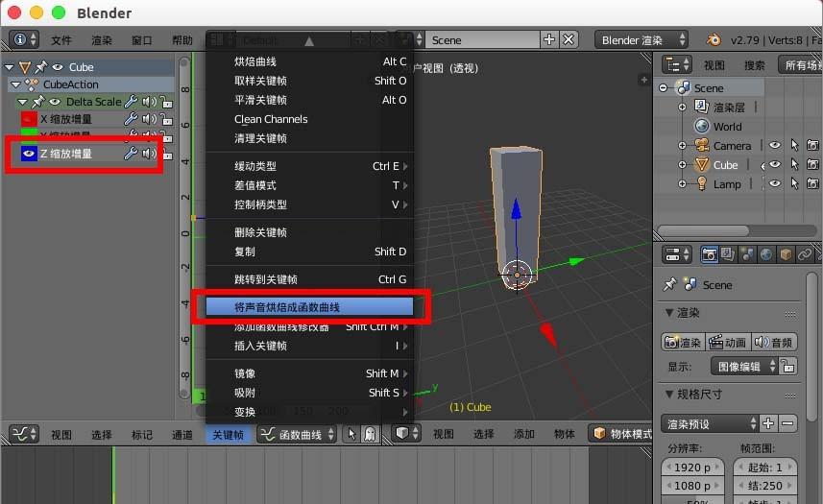Open the Render Layers properties tab

point(728,255)
